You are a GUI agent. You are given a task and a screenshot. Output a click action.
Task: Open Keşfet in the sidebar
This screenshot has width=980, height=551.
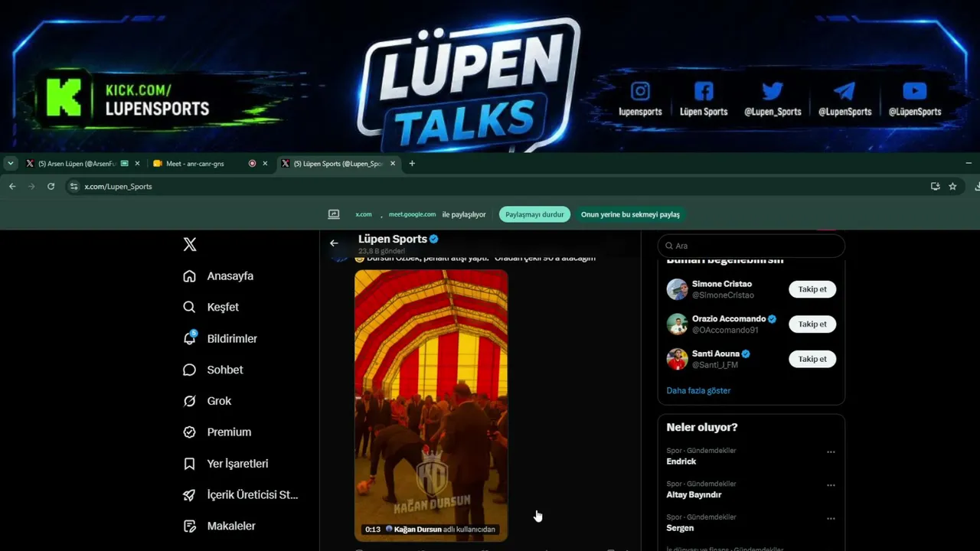click(211, 307)
